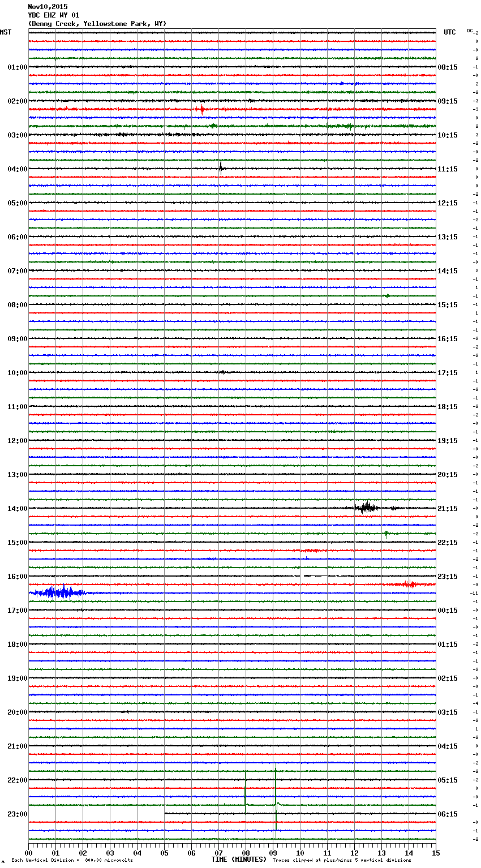Screen dimensions: 481x868
Task: Click the 07 minute axis tick label
Action: tap(218, 853)
